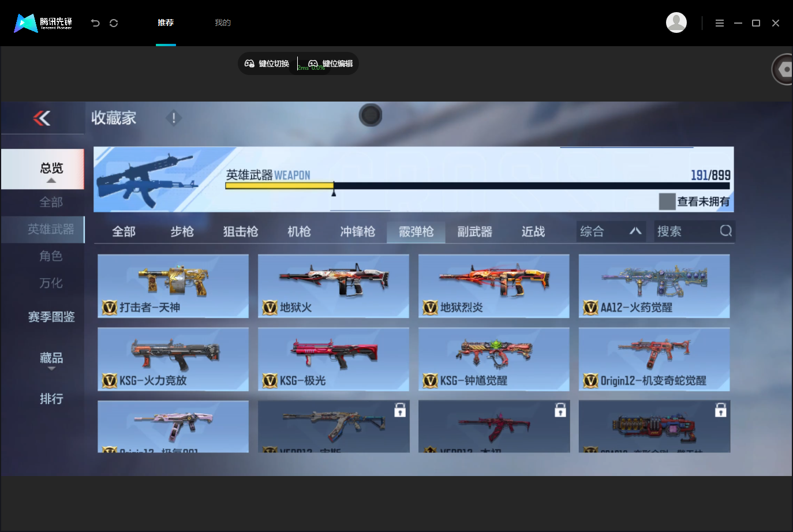The image size is (793, 532).
Task: Select the 霰弹枪 weapon tab
Action: click(x=416, y=231)
